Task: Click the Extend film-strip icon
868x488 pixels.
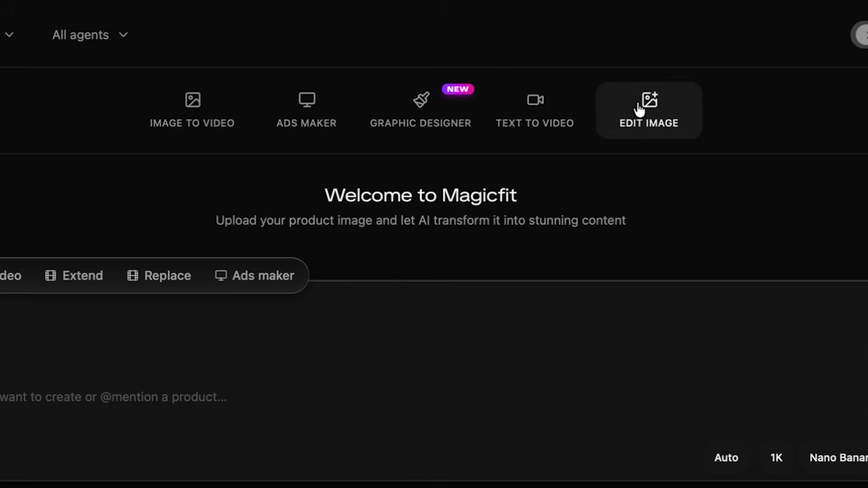Action: click(x=51, y=276)
